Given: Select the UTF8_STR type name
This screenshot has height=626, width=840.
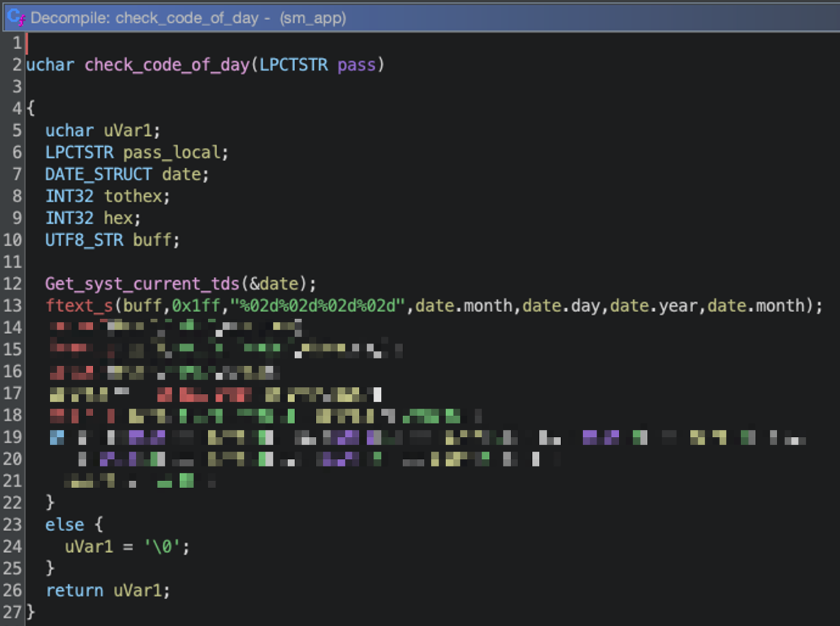Looking at the screenshot, I should [84, 241].
